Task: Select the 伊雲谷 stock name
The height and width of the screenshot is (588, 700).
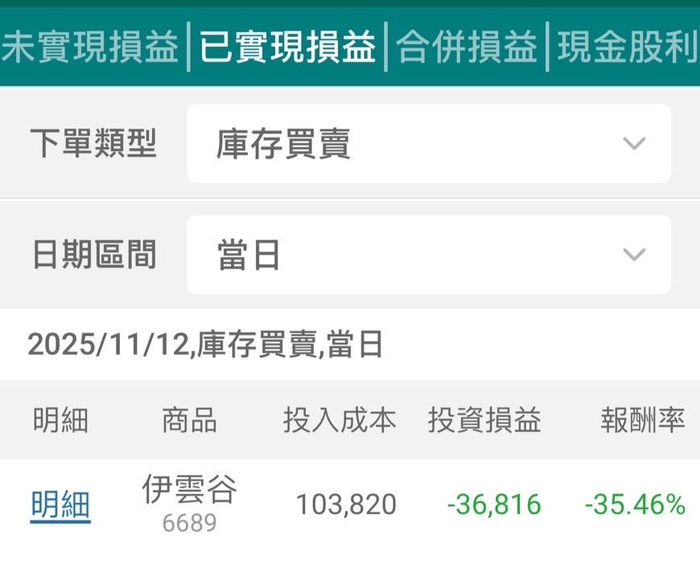Action: 189,489
